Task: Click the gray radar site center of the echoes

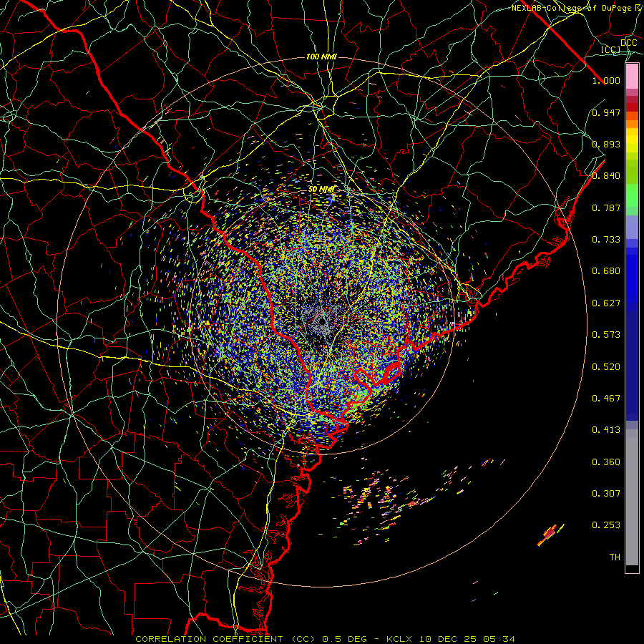Action: tap(323, 320)
